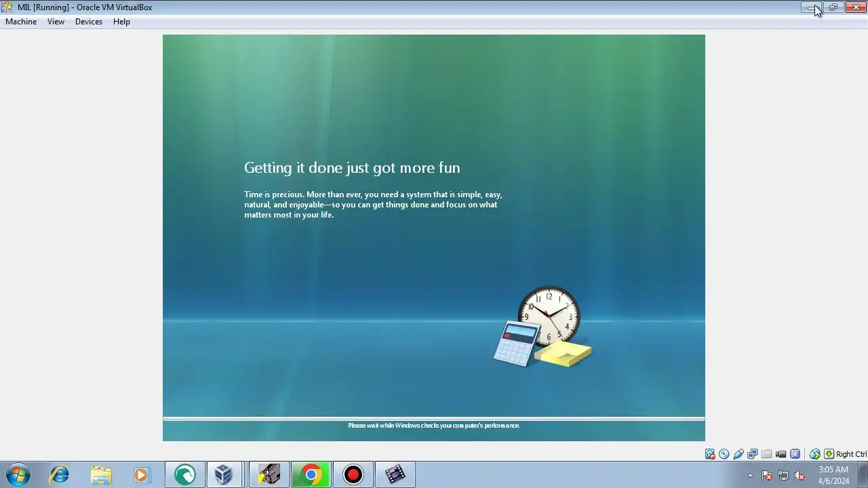
Task: Click the shared folders status icon
Action: (767, 454)
